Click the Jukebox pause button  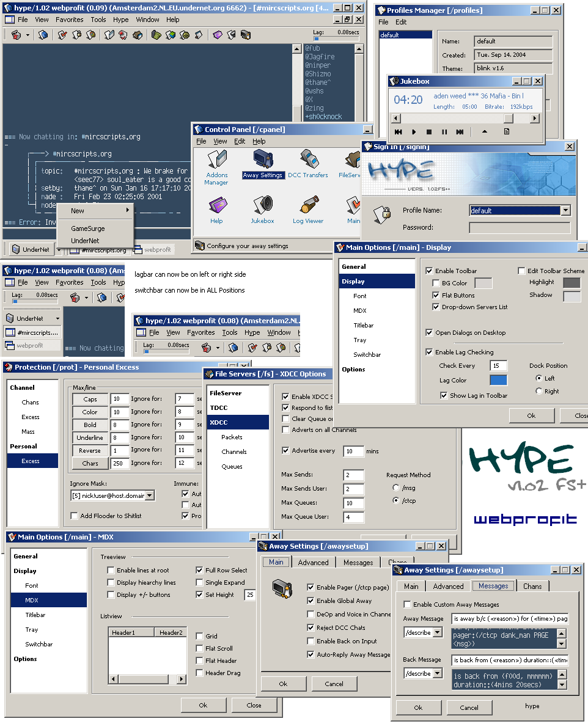point(444,132)
